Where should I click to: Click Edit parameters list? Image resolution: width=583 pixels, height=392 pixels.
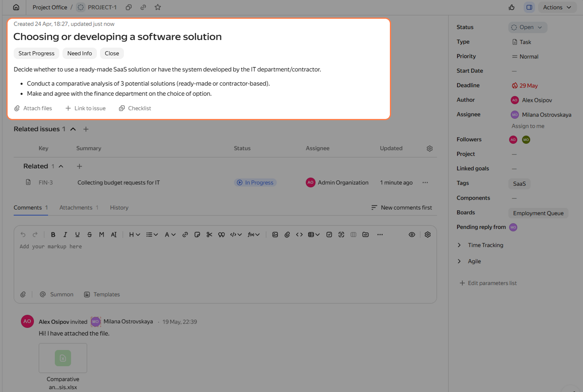point(488,283)
